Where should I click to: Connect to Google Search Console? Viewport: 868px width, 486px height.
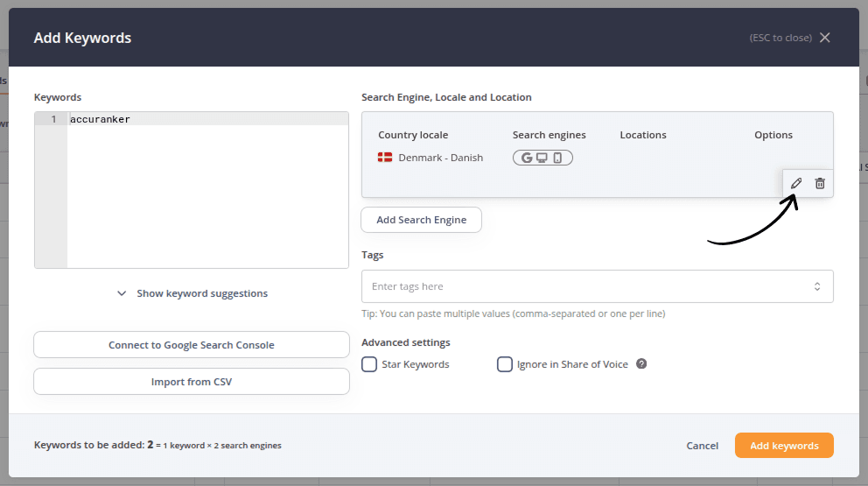(x=192, y=345)
